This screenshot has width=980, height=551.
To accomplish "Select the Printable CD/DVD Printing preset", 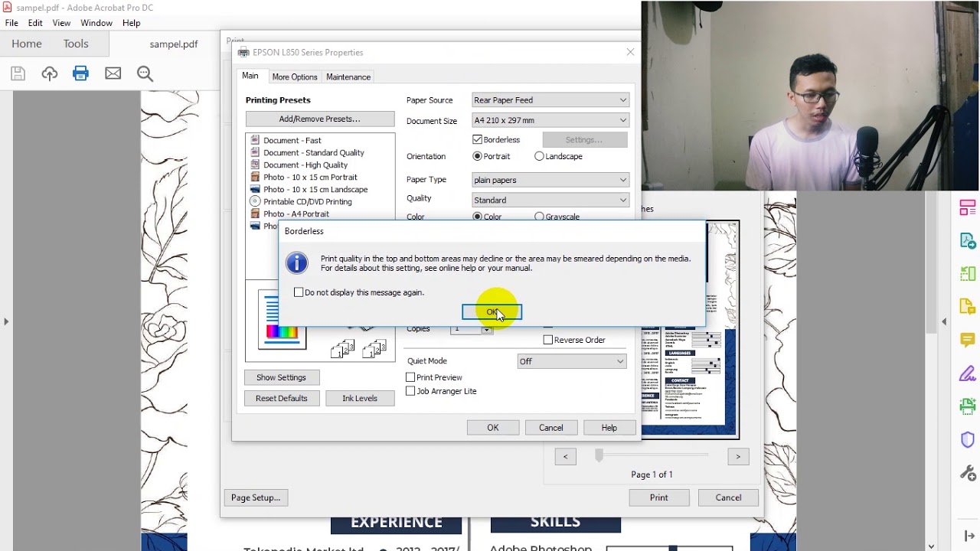I will point(301,201).
